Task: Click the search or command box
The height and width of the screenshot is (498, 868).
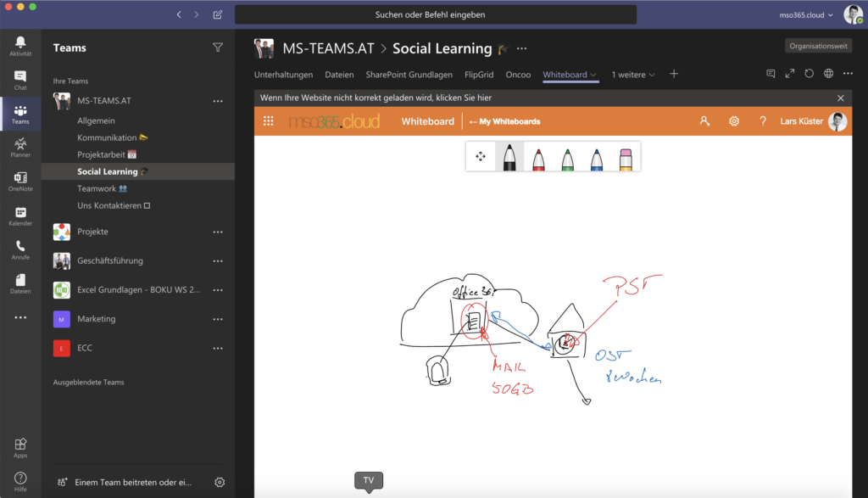Action: 436,14
